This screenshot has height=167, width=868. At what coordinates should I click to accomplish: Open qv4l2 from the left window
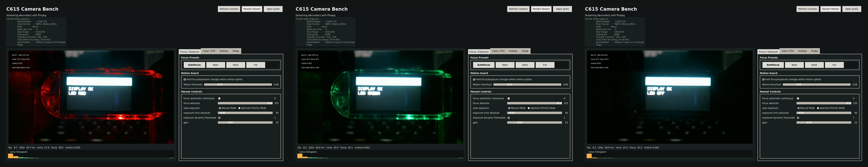[x=273, y=9]
